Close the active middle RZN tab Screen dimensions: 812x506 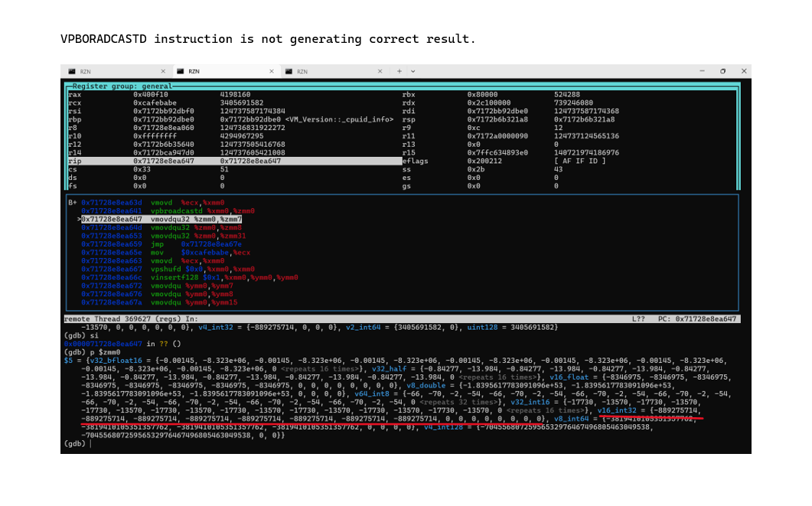coord(272,71)
